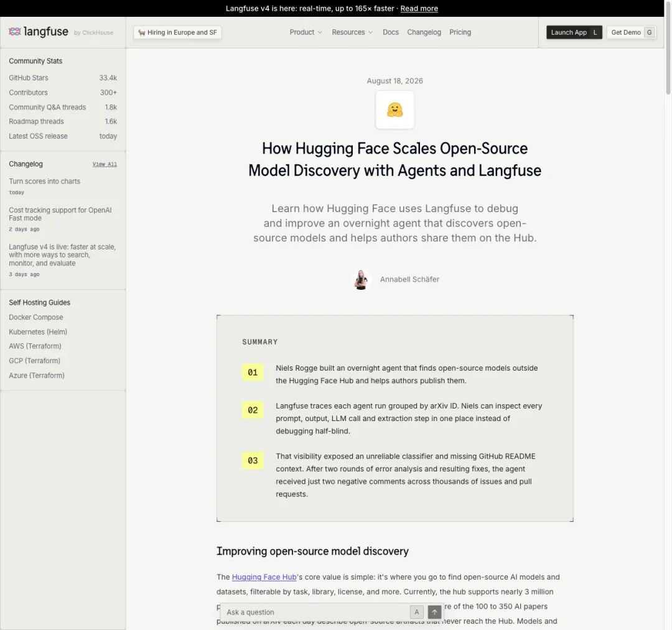This screenshot has width=672, height=630.
Task: Click the yellow '03' summary badge
Action: pyautogui.click(x=253, y=460)
